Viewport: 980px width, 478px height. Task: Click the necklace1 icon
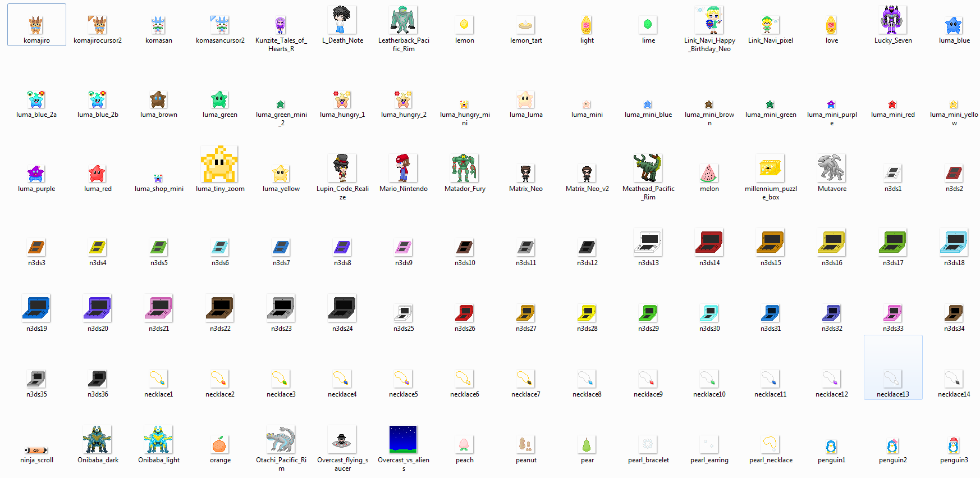click(158, 379)
